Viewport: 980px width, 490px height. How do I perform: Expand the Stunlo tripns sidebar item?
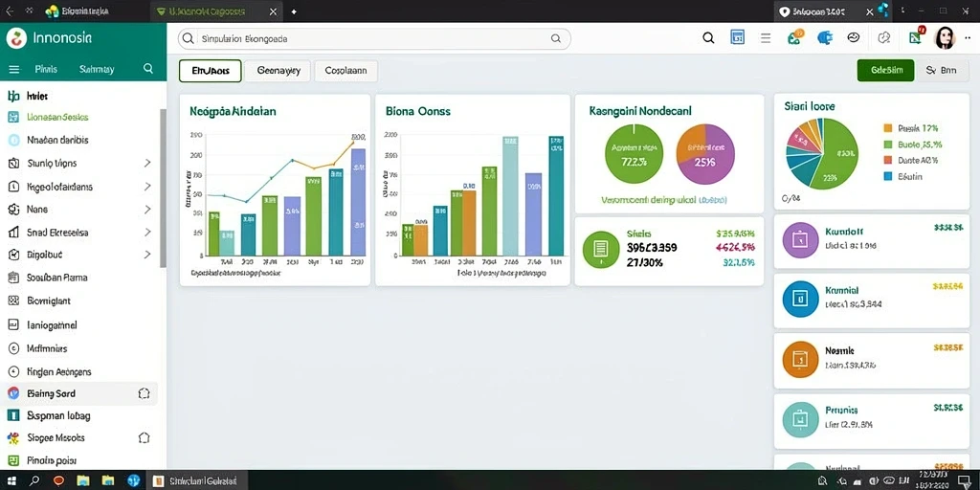pos(147,163)
